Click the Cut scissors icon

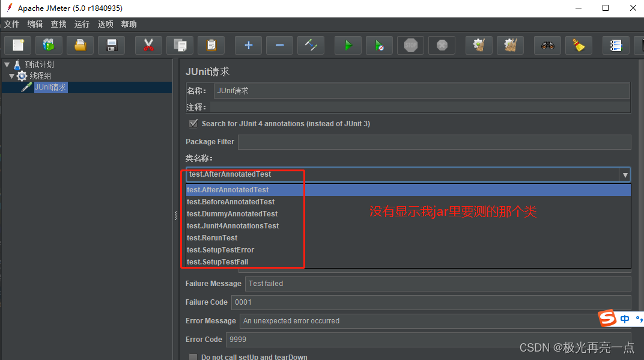point(148,45)
